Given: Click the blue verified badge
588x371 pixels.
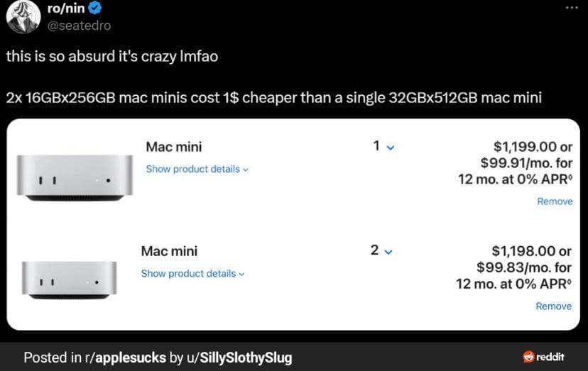Looking at the screenshot, I should click(x=94, y=9).
